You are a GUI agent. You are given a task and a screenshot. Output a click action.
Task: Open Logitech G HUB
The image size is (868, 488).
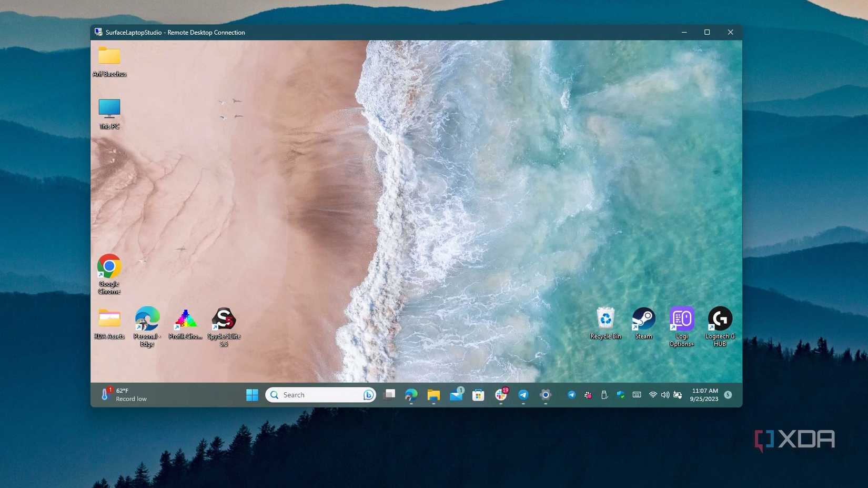pyautogui.click(x=720, y=317)
